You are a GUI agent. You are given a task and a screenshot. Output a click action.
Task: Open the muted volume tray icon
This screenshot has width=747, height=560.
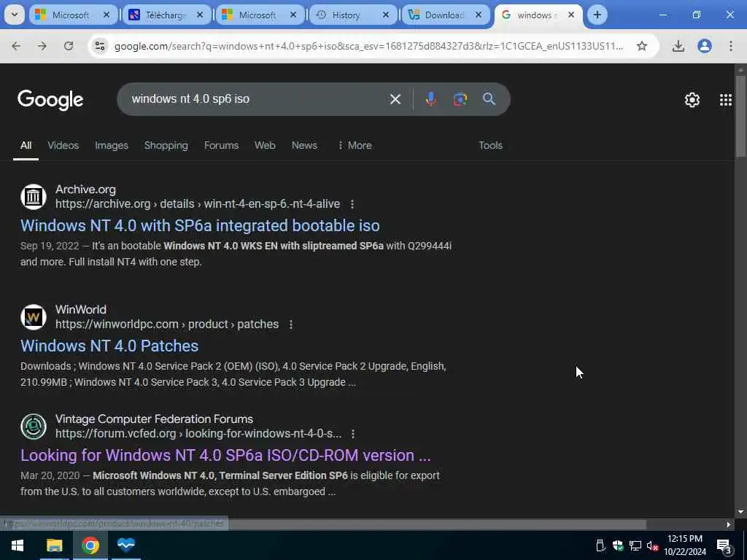[x=652, y=545]
